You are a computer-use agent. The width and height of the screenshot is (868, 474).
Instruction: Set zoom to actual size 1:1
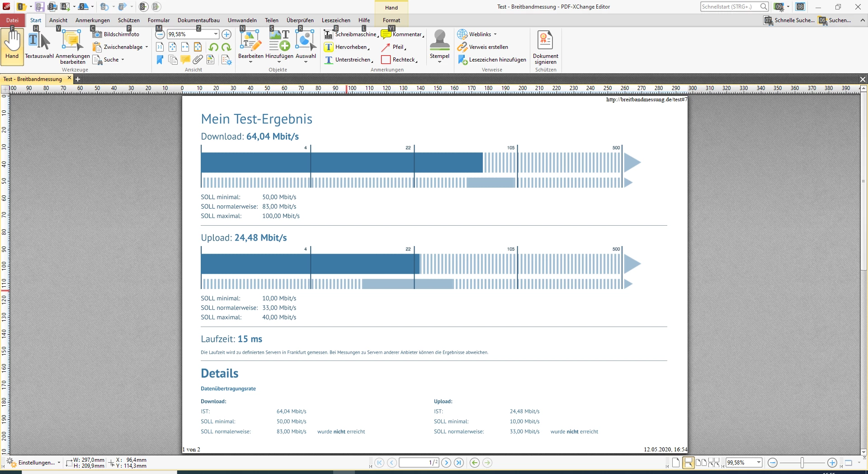160,47
